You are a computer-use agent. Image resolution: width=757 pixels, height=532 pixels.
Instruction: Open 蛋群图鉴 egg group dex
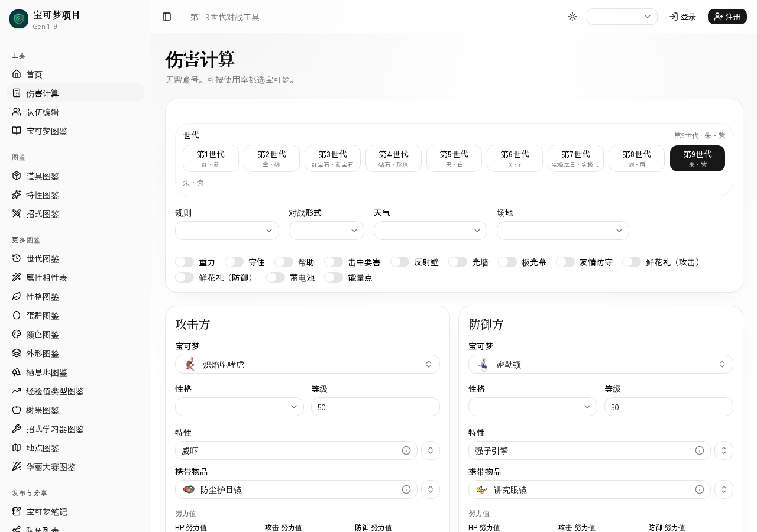[75, 316]
